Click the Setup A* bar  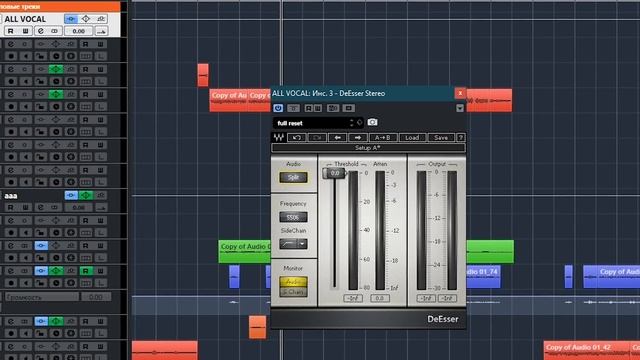[368, 148]
